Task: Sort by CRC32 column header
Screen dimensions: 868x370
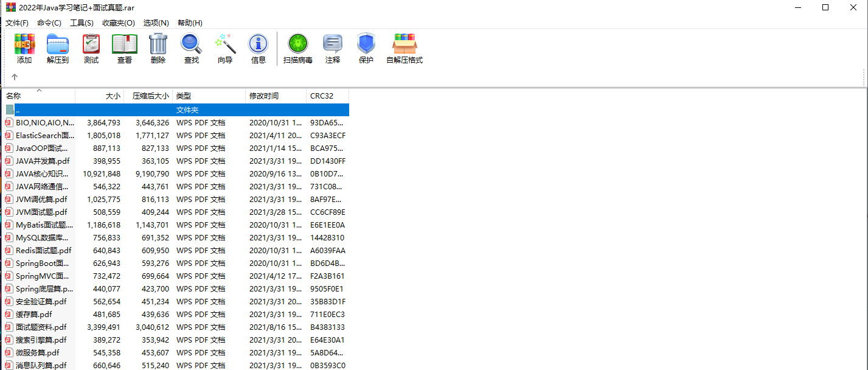Action: pyautogui.click(x=328, y=96)
